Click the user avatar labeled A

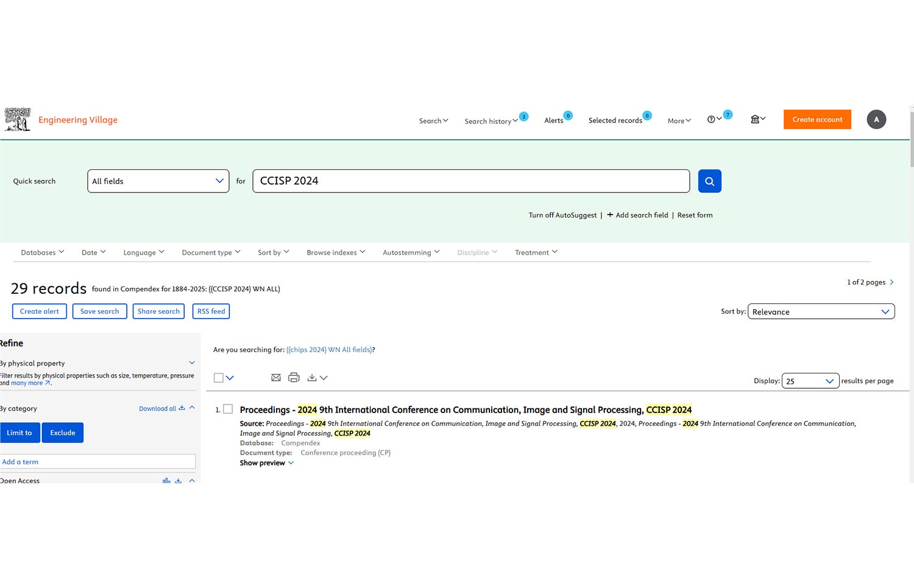coord(876,119)
